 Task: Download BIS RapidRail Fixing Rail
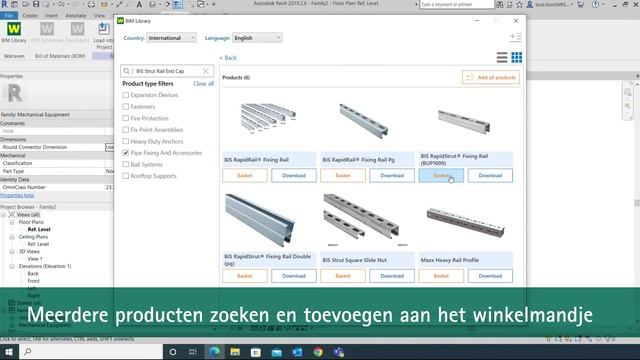294,176
